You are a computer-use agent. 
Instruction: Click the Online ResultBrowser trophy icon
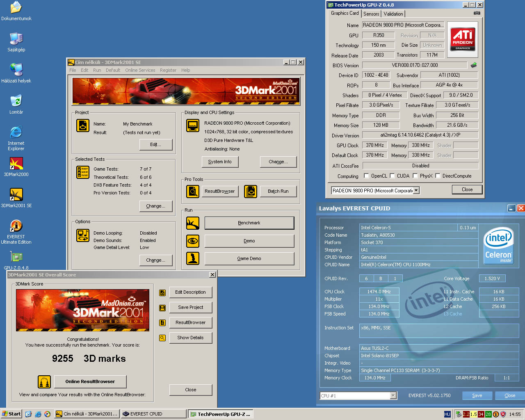[x=44, y=382]
